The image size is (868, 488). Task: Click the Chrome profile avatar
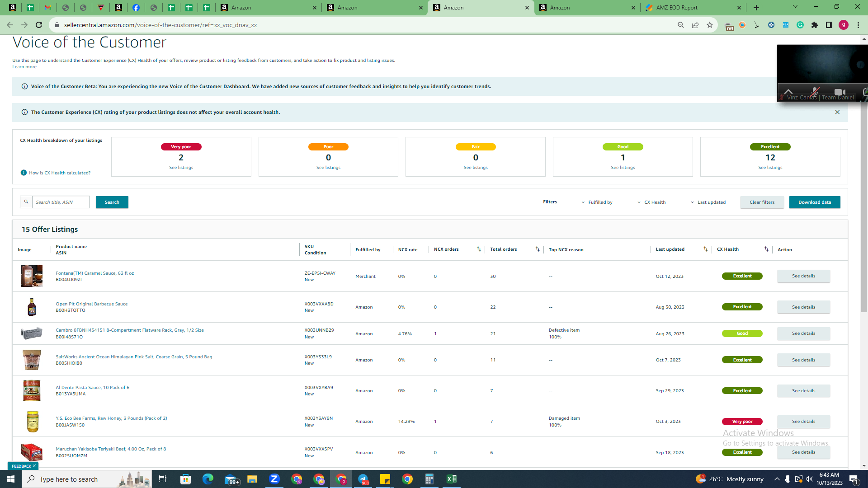(x=844, y=25)
